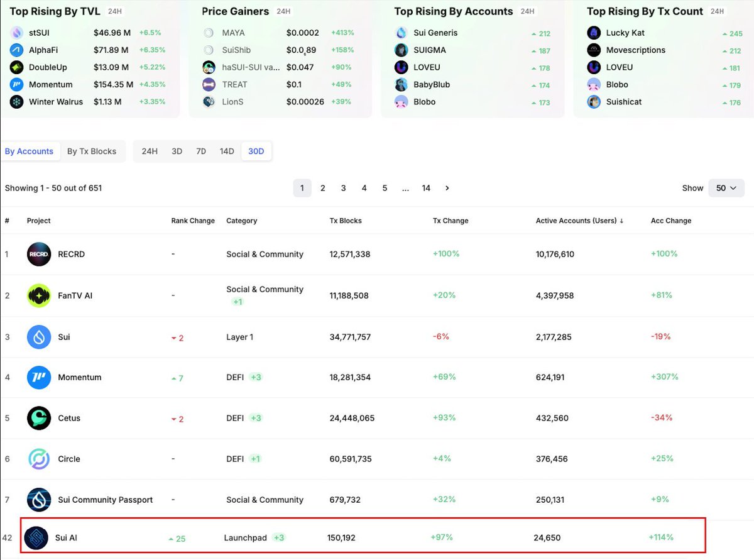This screenshot has width=754, height=560.
Task: Open the Cetus project logo
Action: [x=39, y=418]
